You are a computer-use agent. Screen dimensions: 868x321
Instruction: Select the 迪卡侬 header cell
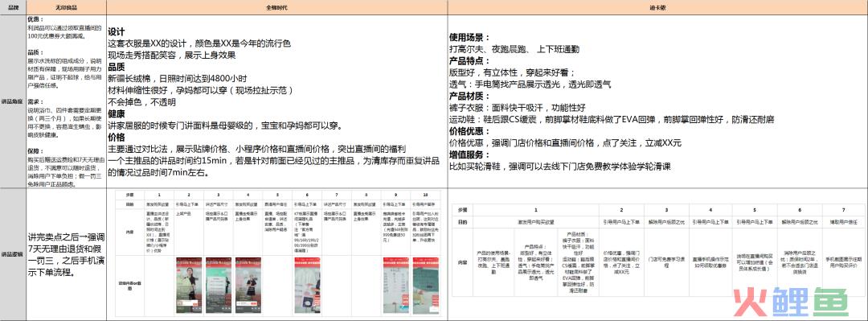click(657, 7)
